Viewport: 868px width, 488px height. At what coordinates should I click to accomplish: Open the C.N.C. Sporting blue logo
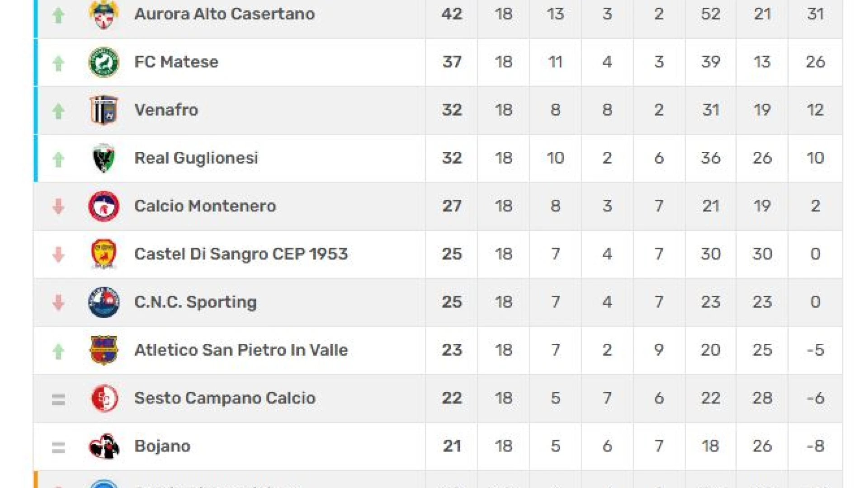click(x=104, y=302)
